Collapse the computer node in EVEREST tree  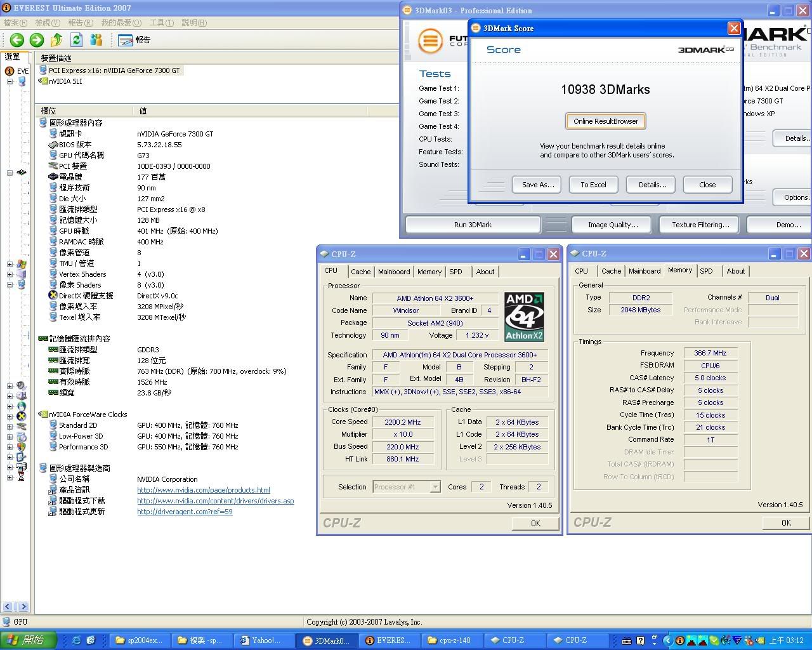click(x=10, y=81)
